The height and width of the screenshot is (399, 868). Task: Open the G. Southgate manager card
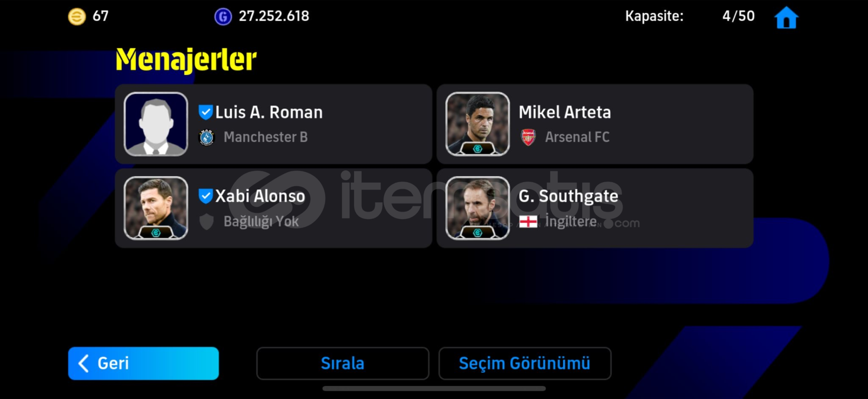tap(595, 208)
